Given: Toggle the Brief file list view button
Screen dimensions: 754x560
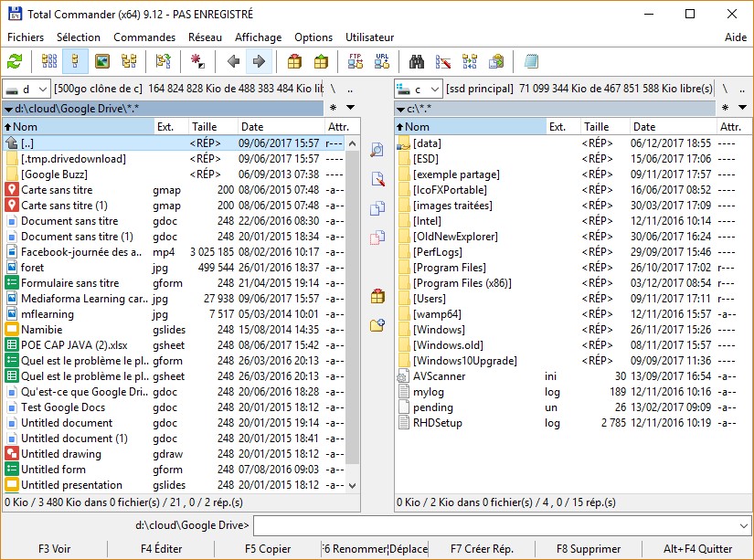Looking at the screenshot, I should coord(49,62).
